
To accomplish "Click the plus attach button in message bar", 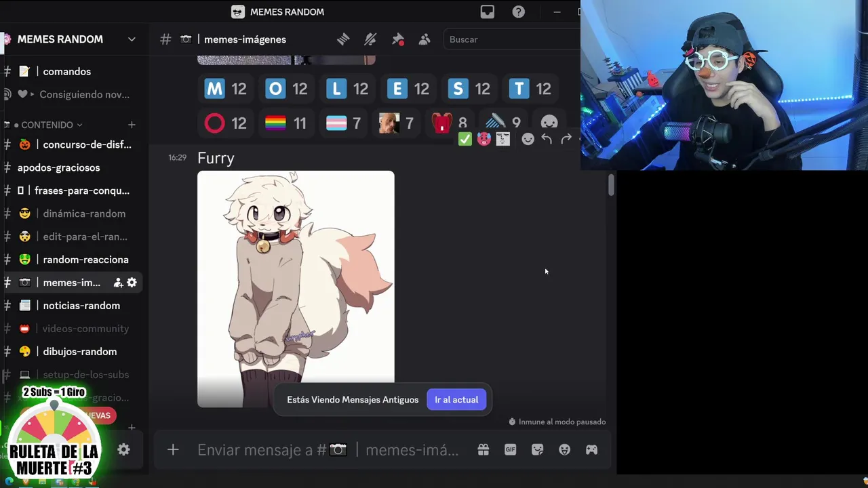I will pyautogui.click(x=173, y=449).
